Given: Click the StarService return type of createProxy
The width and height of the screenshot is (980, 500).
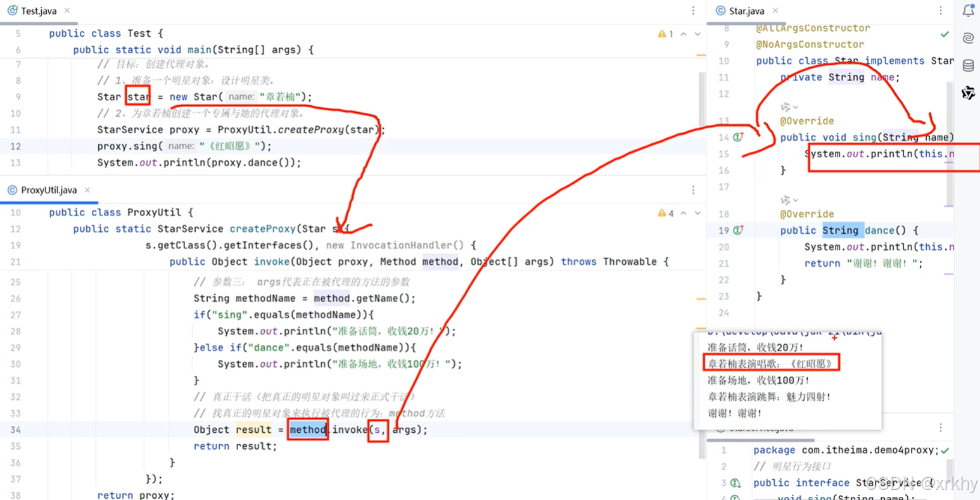Looking at the screenshot, I should tap(190, 229).
